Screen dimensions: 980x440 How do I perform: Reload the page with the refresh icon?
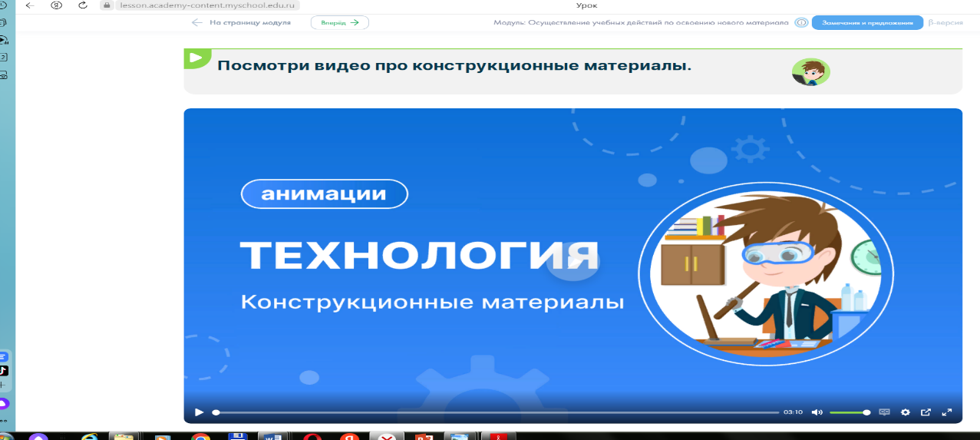[82, 5]
